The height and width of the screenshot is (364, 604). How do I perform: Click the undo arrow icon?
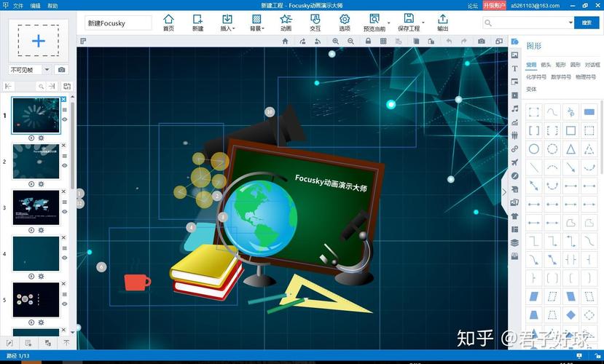pos(449,41)
